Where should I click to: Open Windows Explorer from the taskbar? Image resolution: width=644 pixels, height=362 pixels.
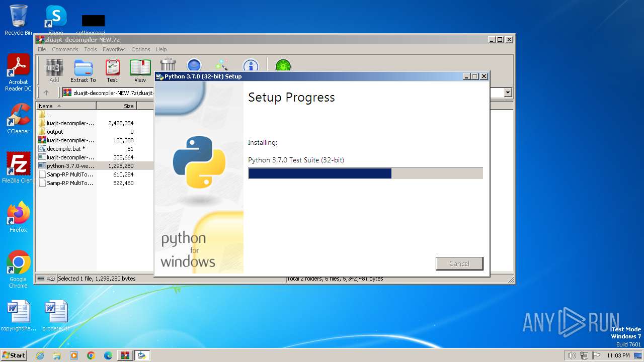tap(57, 355)
